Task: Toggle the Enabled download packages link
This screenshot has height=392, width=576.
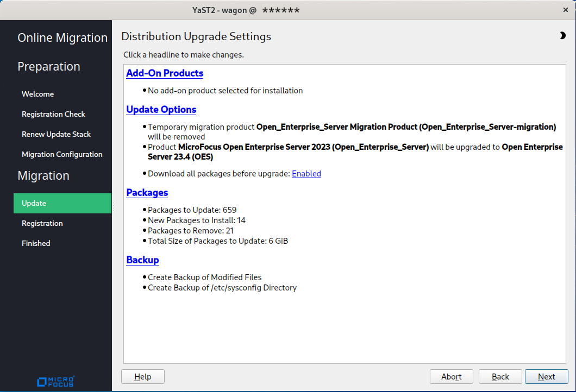Action: click(x=306, y=174)
